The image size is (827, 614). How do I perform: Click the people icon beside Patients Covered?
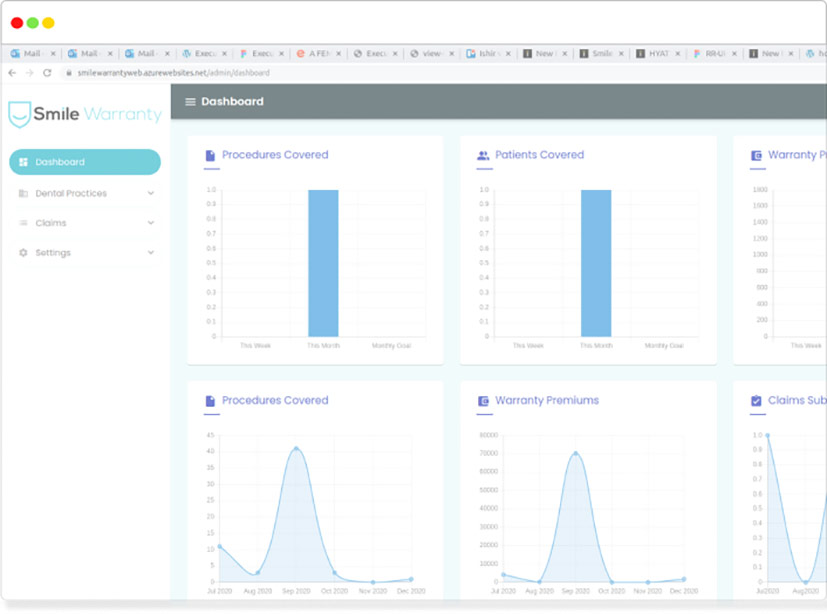(483, 156)
